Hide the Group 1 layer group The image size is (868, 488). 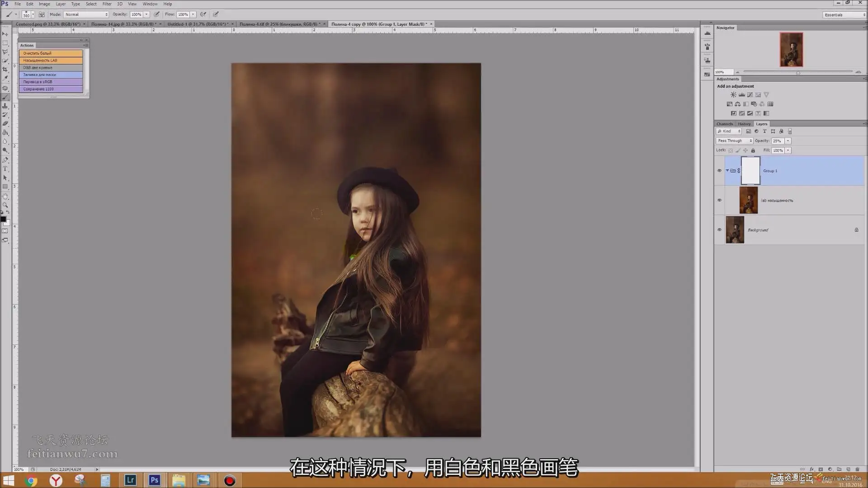(719, 171)
